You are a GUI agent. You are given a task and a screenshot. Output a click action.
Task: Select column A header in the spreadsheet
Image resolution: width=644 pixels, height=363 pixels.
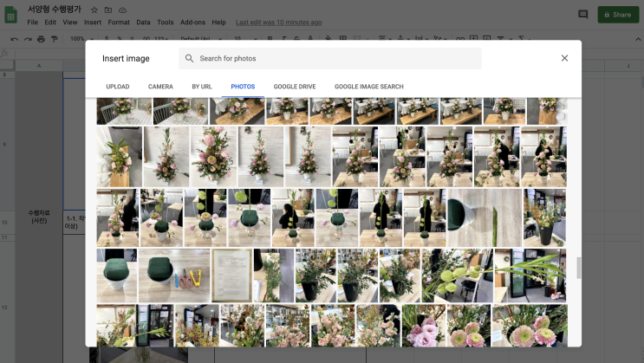pyautogui.click(x=39, y=66)
